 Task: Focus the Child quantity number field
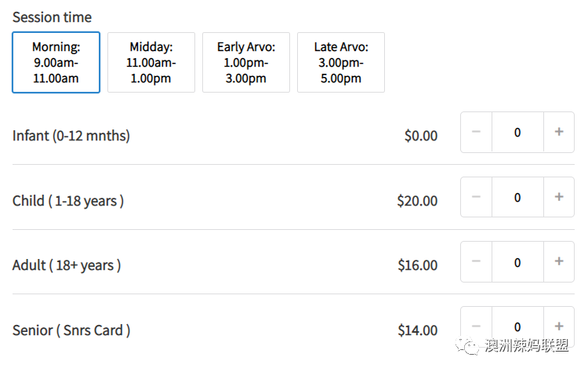517,197
